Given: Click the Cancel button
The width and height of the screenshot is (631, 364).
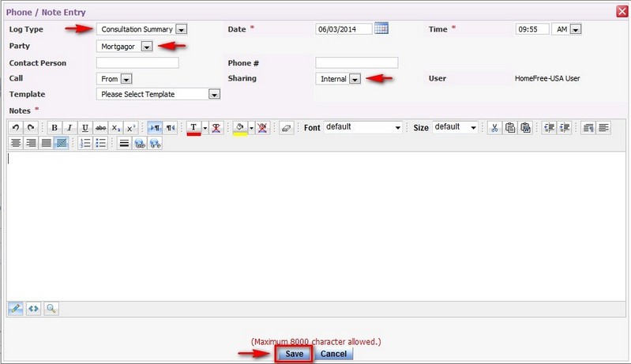Looking at the screenshot, I should (x=333, y=354).
